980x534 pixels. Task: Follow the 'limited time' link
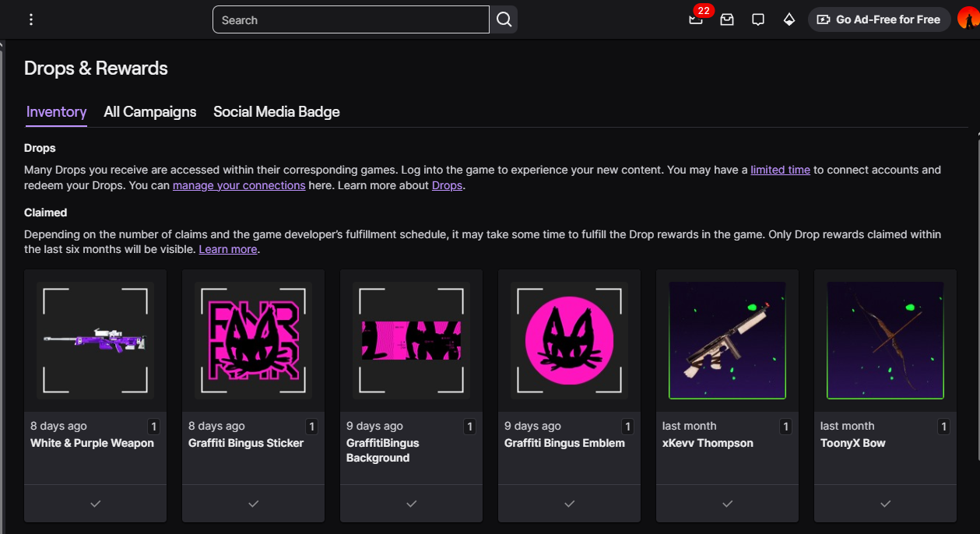coord(780,170)
